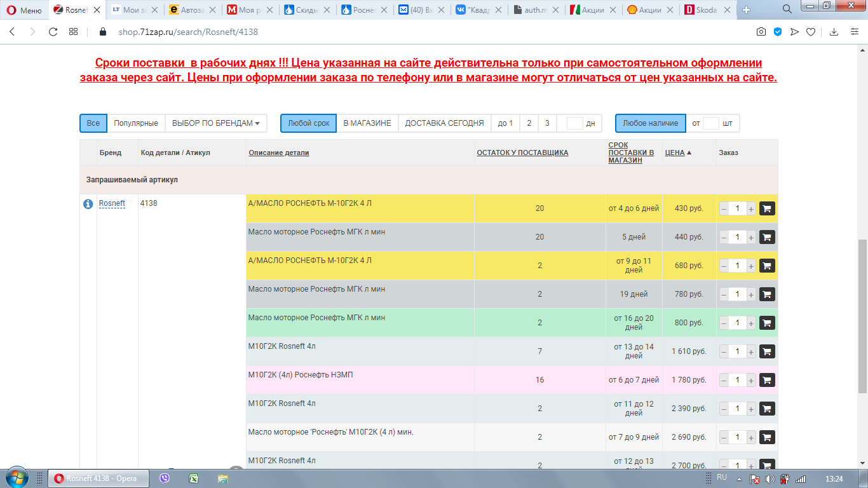Increase quantity for 780 руб. item
The height and width of the screenshot is (488, 868).
pyautogui.click(x=751, y=294)
